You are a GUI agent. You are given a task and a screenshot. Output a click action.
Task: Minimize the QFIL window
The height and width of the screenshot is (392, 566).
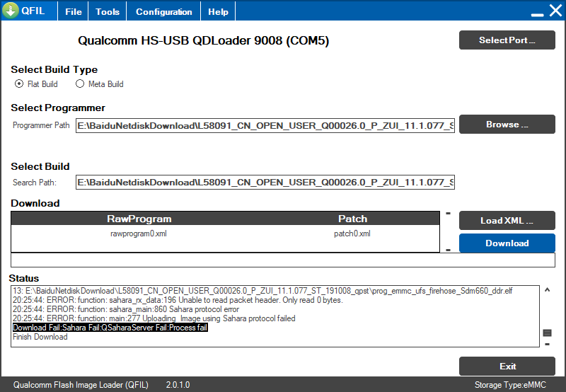pyautogui.click(x=537, y=15)
